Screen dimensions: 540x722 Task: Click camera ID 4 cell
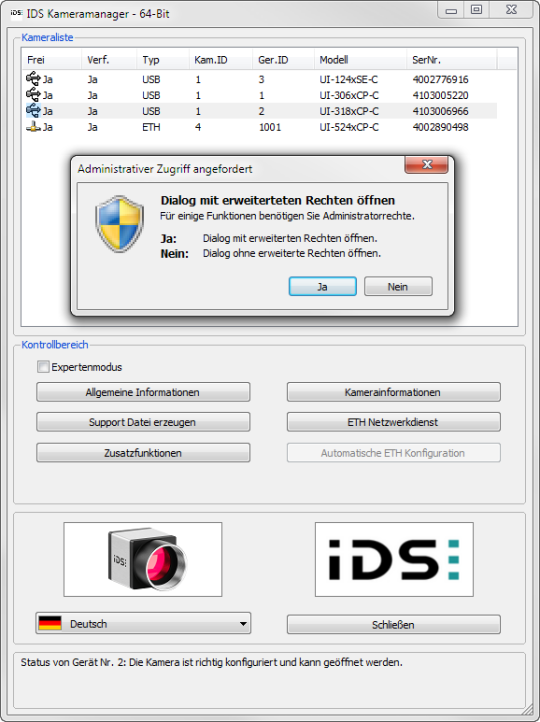198,127
